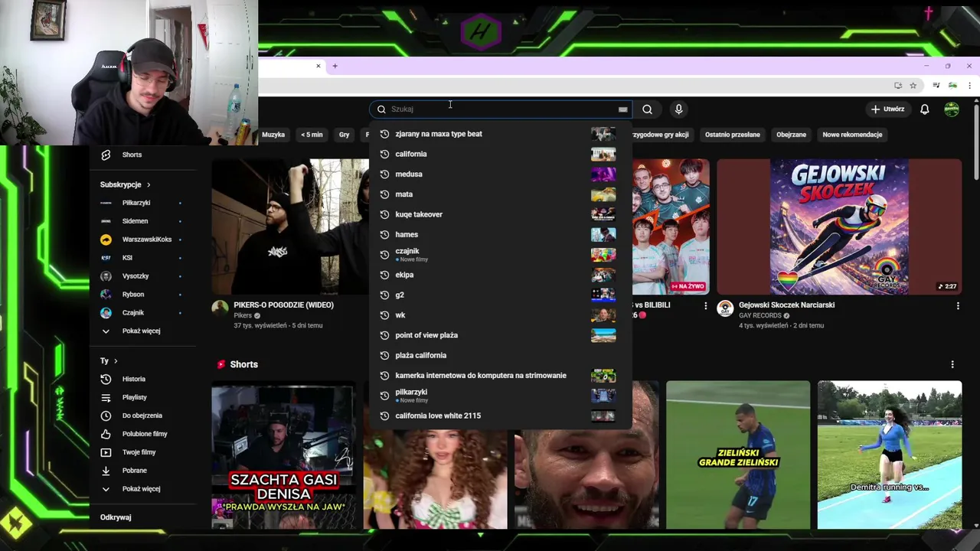
Task: Click history icon beside 'mata' suggestion
Action: 384,194
